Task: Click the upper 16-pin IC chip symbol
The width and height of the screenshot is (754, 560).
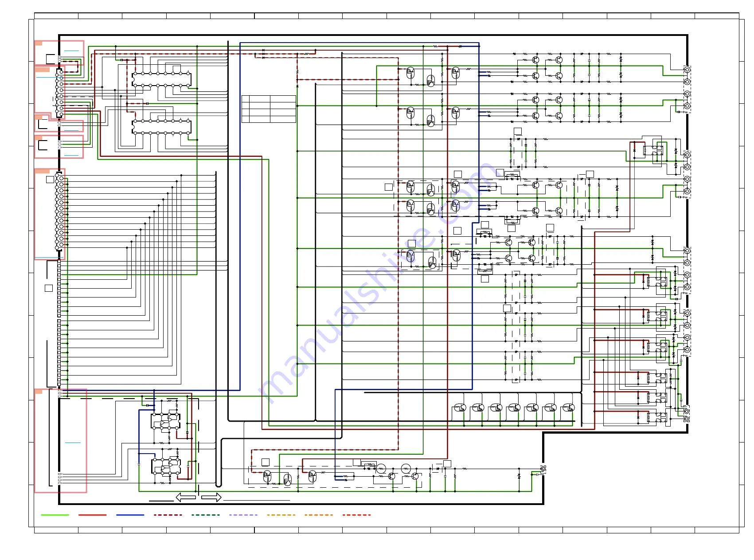Action: click(x=162, y=79)
